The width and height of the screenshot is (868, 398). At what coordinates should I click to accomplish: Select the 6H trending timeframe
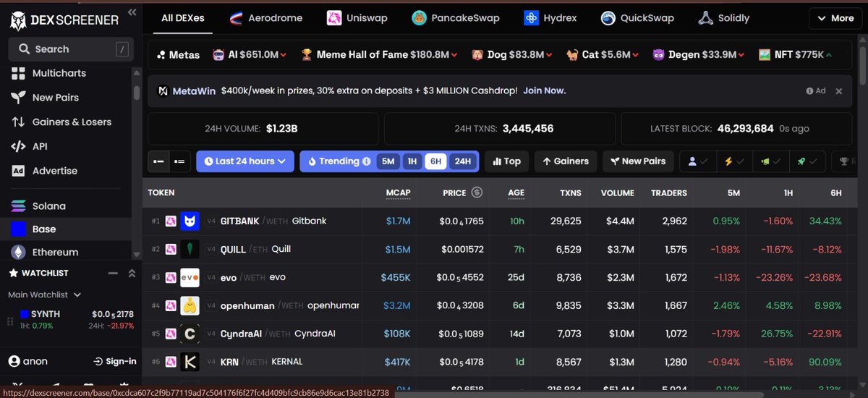click(x=435, y=161)
